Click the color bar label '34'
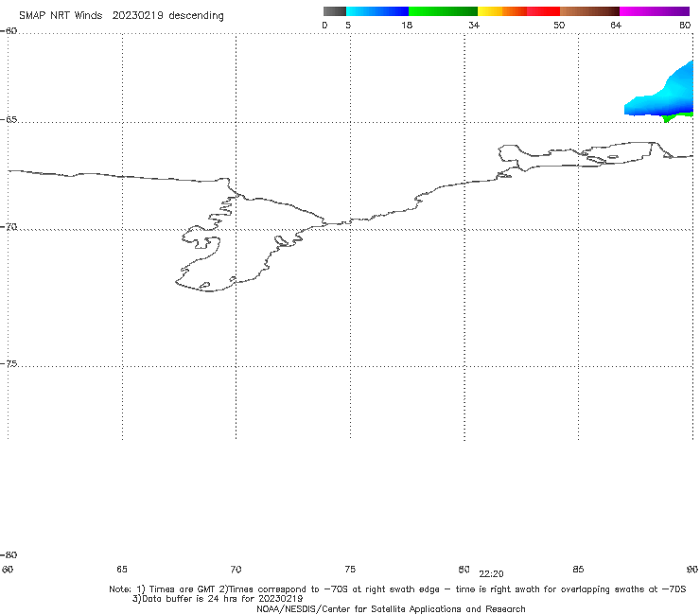The width and height of the screenshot is (700, 615). pos(474,25)
